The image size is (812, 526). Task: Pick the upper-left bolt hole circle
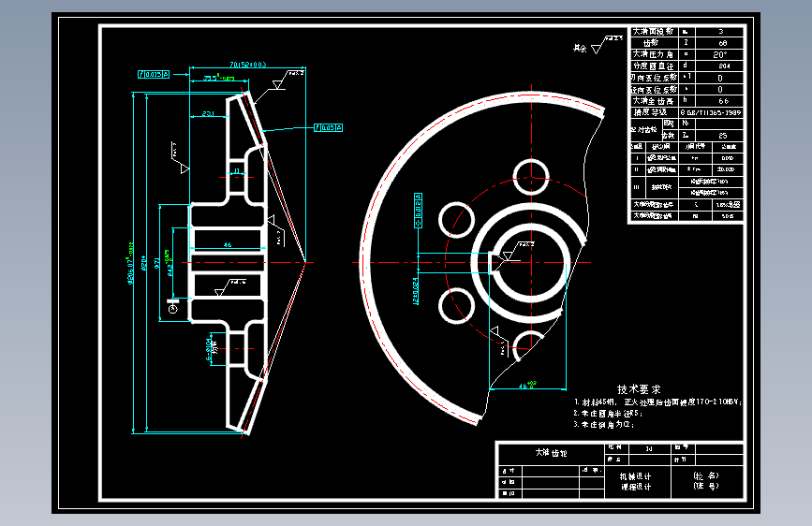(x=456, y=220)
